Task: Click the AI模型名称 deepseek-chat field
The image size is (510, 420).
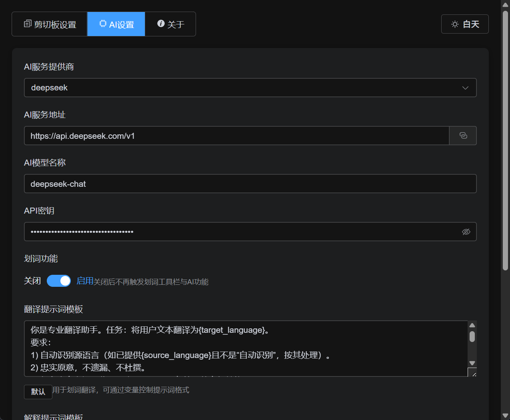Action: (250, 184)
